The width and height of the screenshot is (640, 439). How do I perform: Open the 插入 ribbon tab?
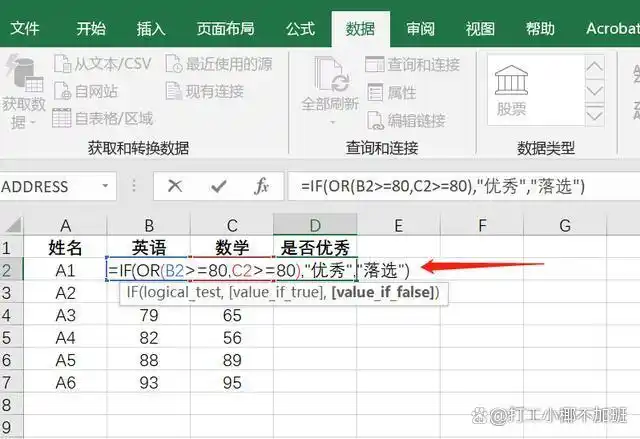pyautogui.click(x=151, y=29)
